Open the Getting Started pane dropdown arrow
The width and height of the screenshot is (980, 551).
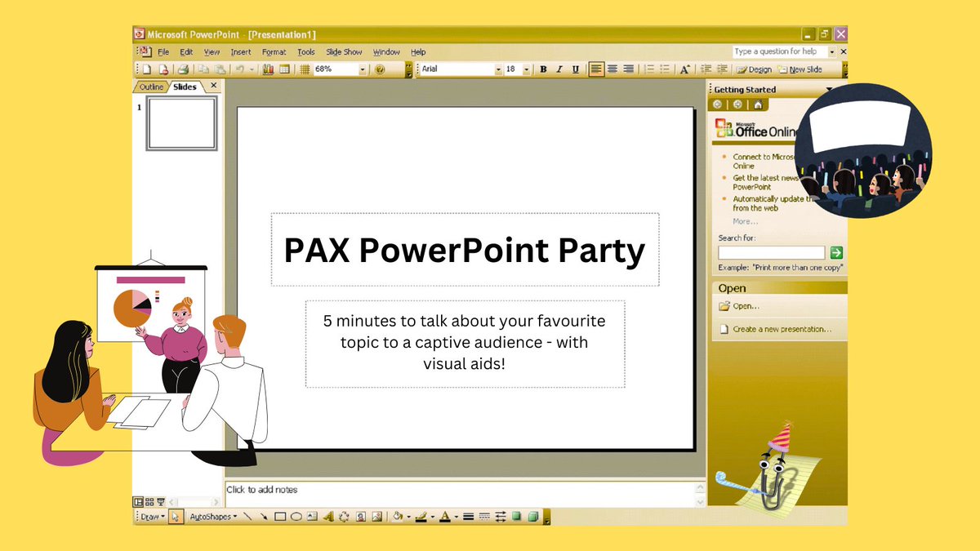coord(830,89)
